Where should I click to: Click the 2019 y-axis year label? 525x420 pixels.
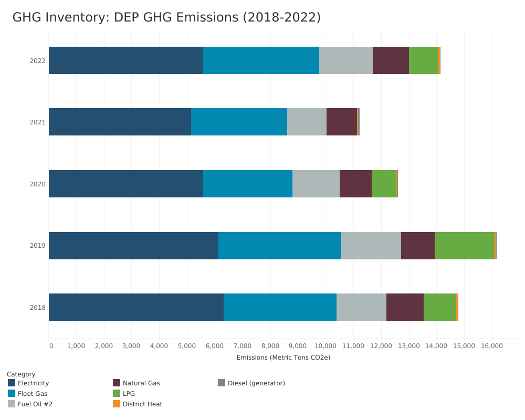(37, 246)
